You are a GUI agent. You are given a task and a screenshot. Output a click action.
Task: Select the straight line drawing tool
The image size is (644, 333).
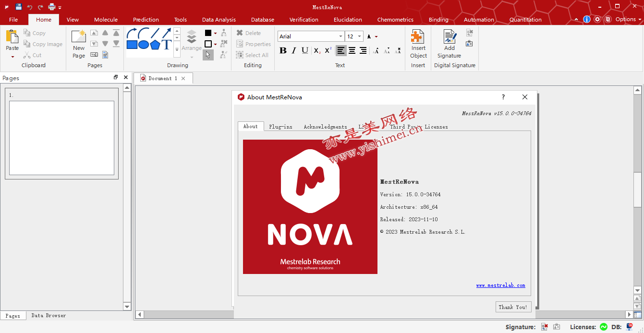(155, 33)
